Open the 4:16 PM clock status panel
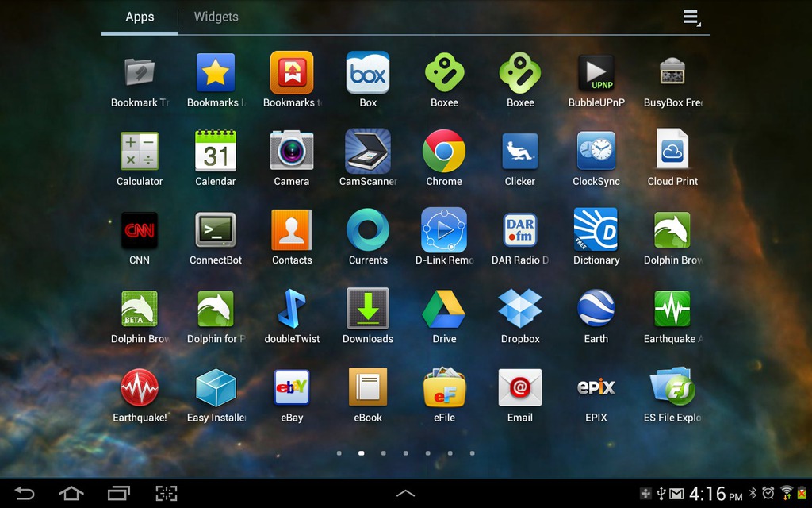Viewport: 812px width, 508px height. coord(715,494)
